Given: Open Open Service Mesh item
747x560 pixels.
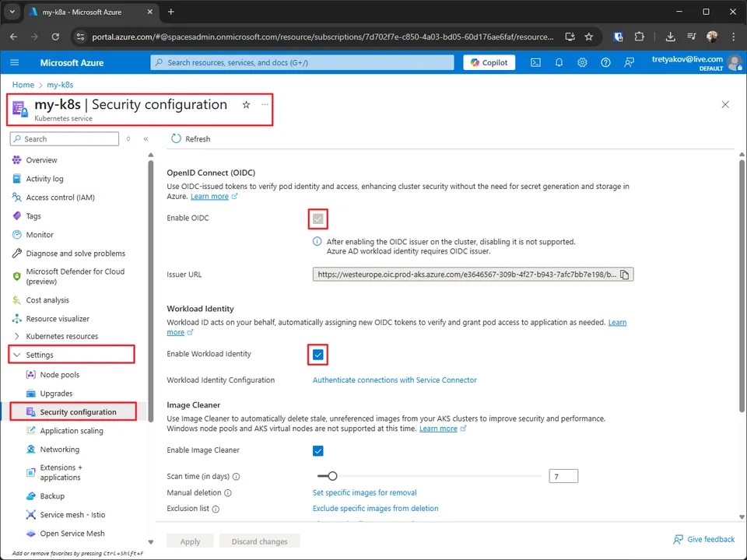Looking at the screenshot, I should click(72, 534).
